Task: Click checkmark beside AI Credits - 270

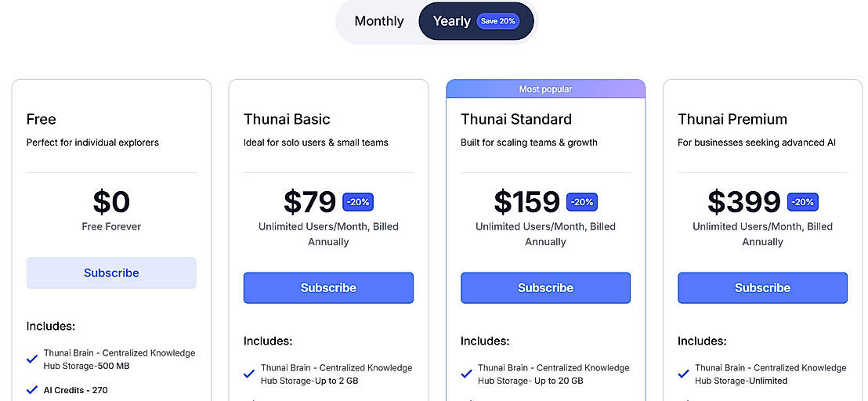Action: pos(32,389)
